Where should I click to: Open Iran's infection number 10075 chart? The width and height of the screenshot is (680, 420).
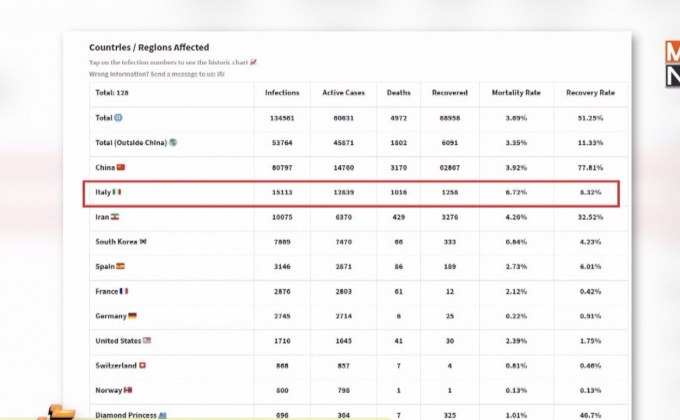point(282,216)
